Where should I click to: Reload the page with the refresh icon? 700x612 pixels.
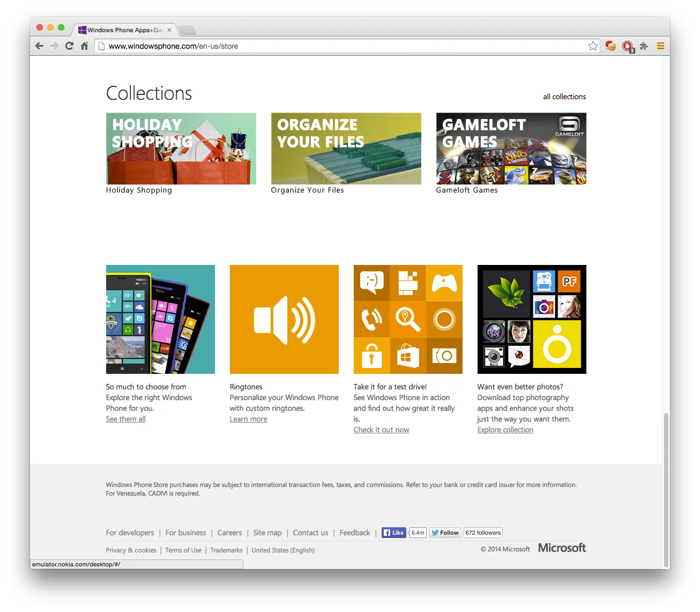pos(69,46)
